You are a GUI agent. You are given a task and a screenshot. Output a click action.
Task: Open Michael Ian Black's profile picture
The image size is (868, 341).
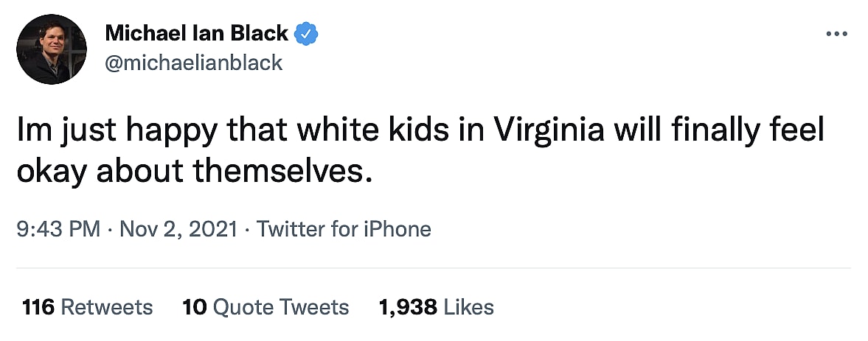52,49
